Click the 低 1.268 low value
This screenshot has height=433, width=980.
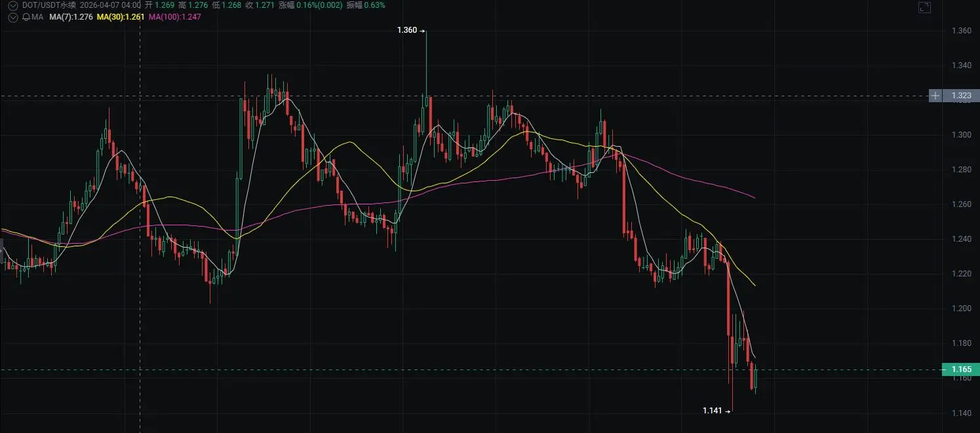(x=227, y=5)
